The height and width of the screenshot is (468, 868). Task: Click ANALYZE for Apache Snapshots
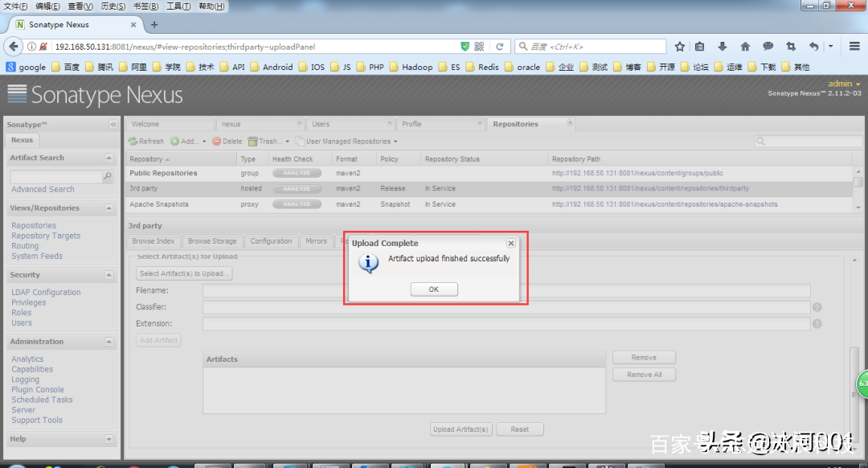point(297,204)
